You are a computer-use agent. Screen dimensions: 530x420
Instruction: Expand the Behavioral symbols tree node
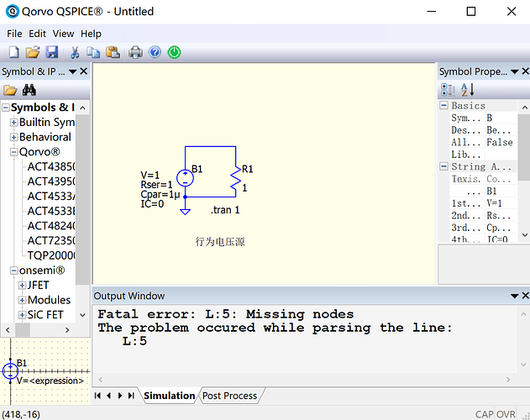[13, 137]
